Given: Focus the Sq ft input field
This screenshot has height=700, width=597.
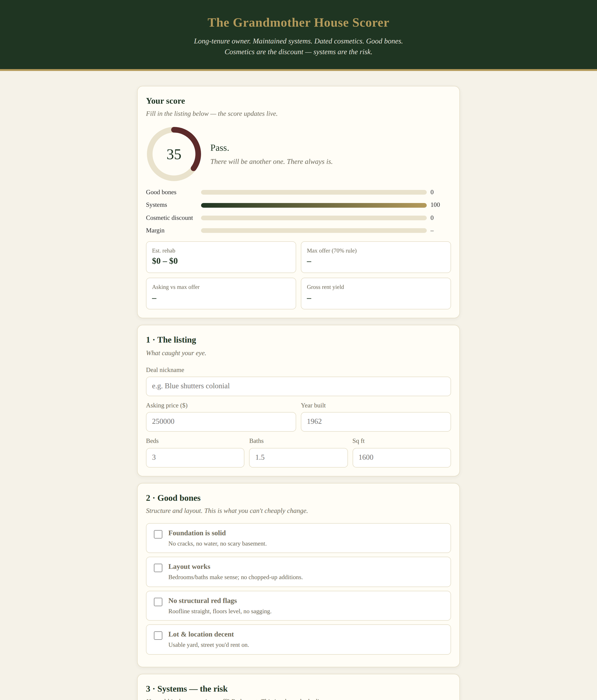Looking at the screenshot, I should point(401,458).
